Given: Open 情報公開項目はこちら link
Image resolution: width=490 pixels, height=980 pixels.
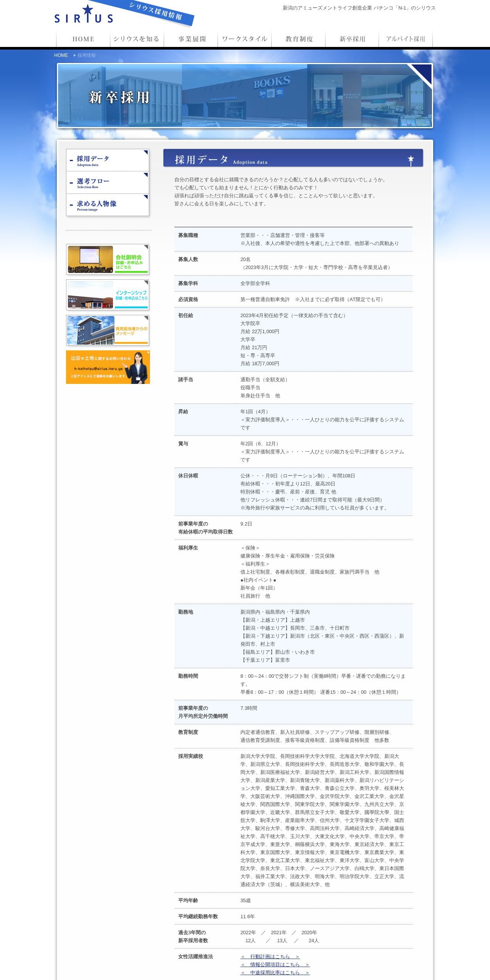Looking at the screenshot, I should (275, 964).
